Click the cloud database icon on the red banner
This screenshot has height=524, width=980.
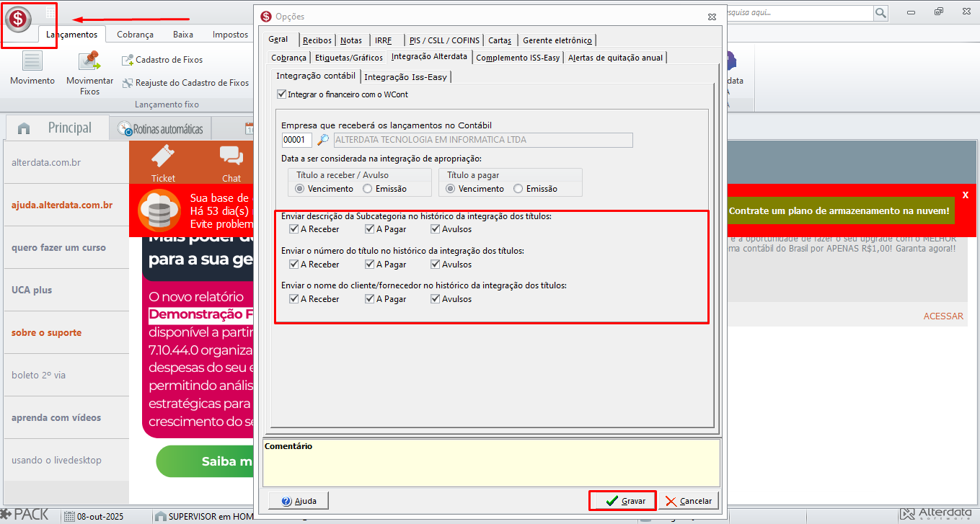[160, 210]
